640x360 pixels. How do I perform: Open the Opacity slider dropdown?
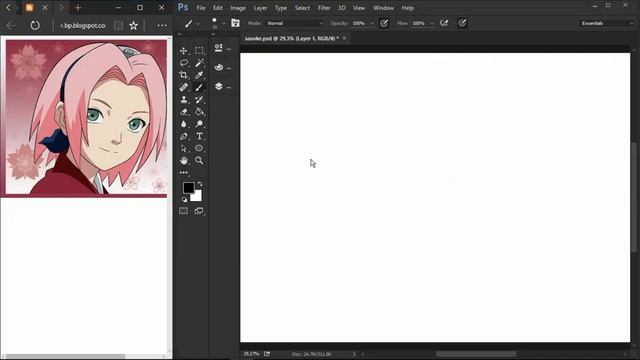(372, 24)
